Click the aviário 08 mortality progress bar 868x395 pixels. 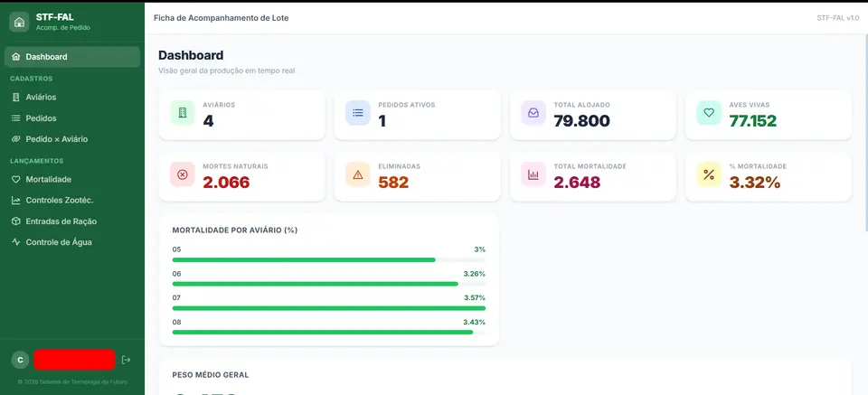329,332
